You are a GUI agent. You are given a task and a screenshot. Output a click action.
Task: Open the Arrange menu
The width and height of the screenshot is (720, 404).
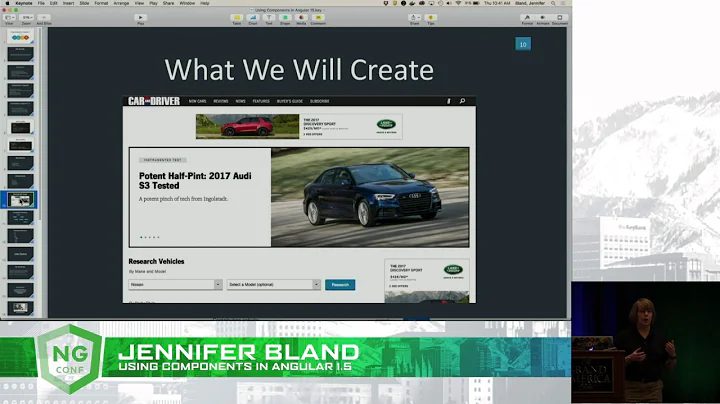tap(121, 3)
